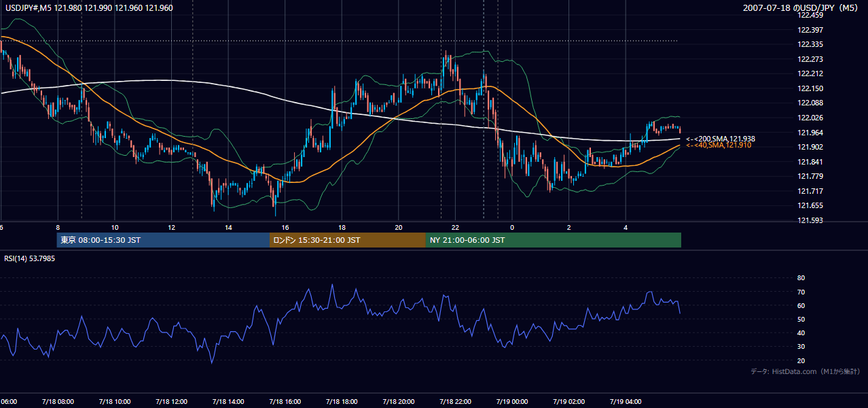Screen dimensions: 868x408
Task: Click the 7/18 08:00 time axis label
Action: pos(57,402)
